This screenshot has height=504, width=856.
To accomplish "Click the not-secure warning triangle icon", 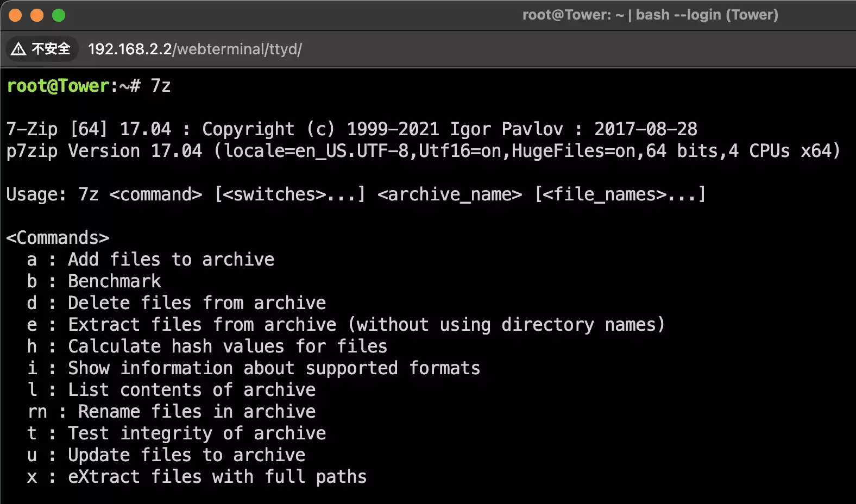I will (x=18, y=49).
